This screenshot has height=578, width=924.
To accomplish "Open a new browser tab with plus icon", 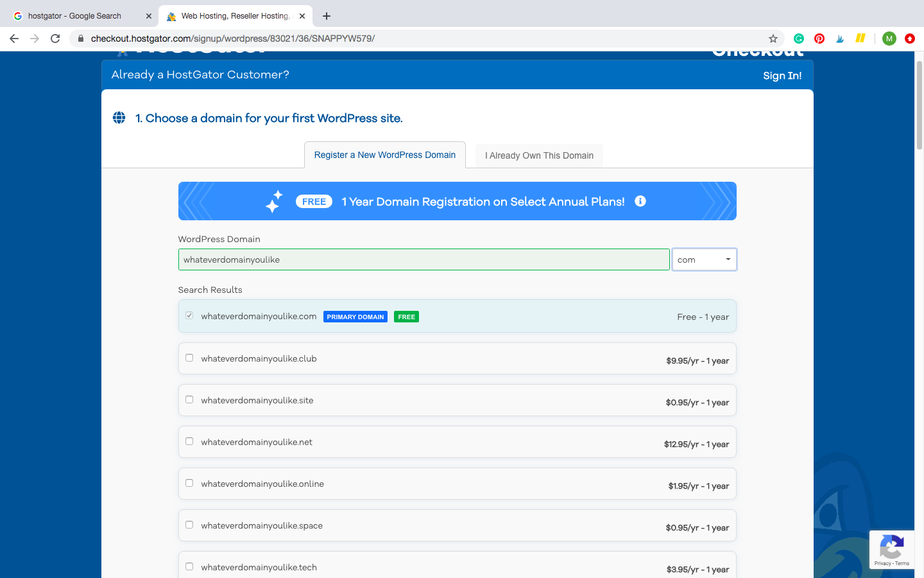I will 327,16.
